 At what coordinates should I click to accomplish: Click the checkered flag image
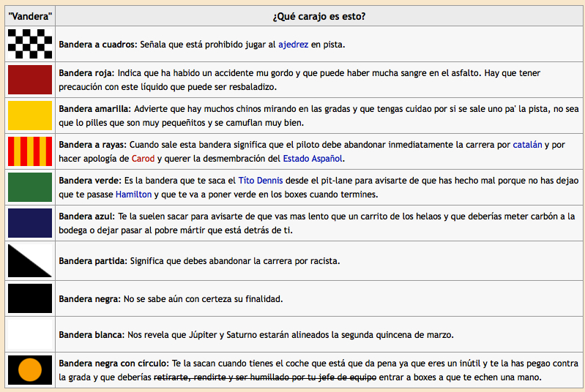click(29, 44)
